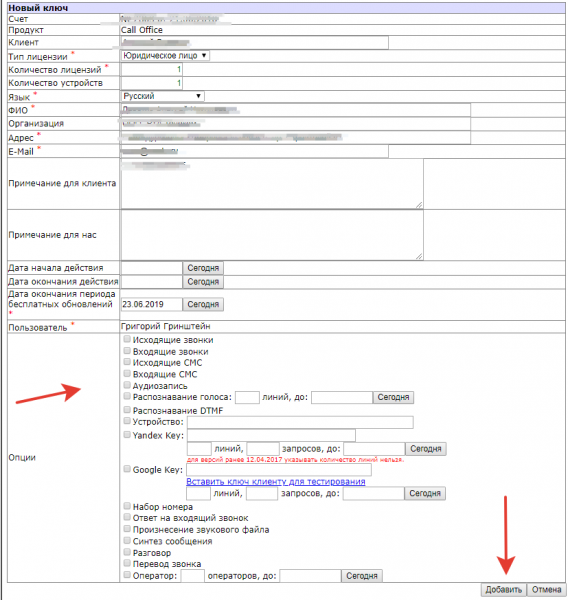This screenshot has height=600, width=568.
Task: Focus the Клиент input field
Action: click(x=255, y=42)
